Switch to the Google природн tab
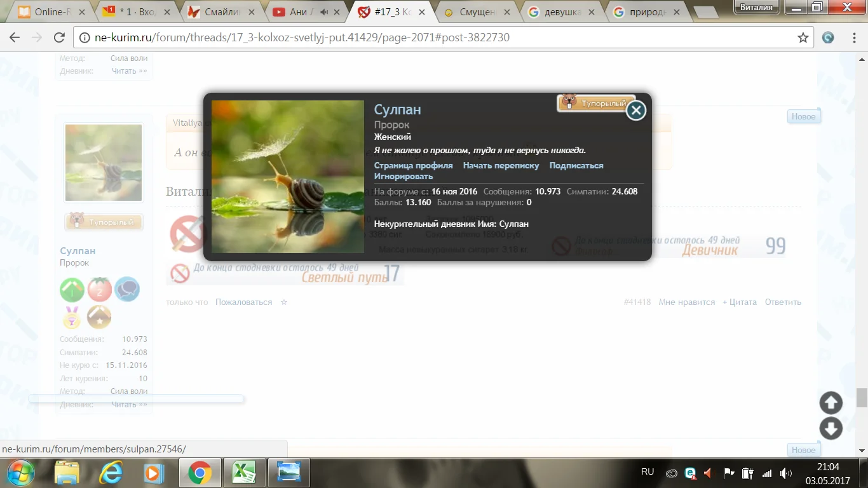868x488 pixels. [646, 11]
